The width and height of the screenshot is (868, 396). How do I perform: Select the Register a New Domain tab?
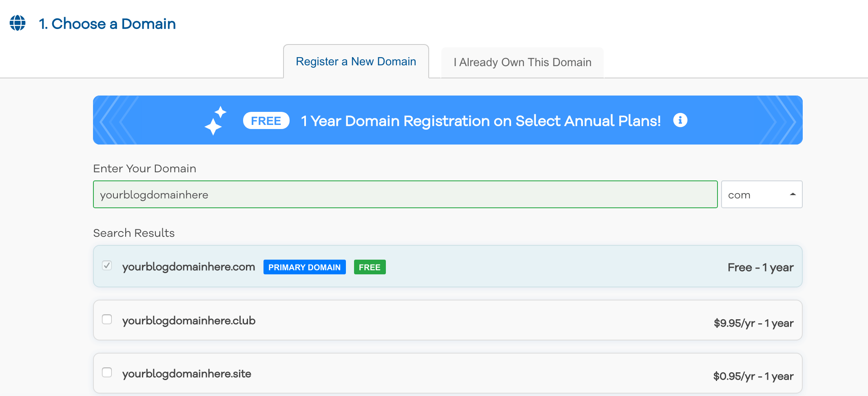[x=356, y=61]
